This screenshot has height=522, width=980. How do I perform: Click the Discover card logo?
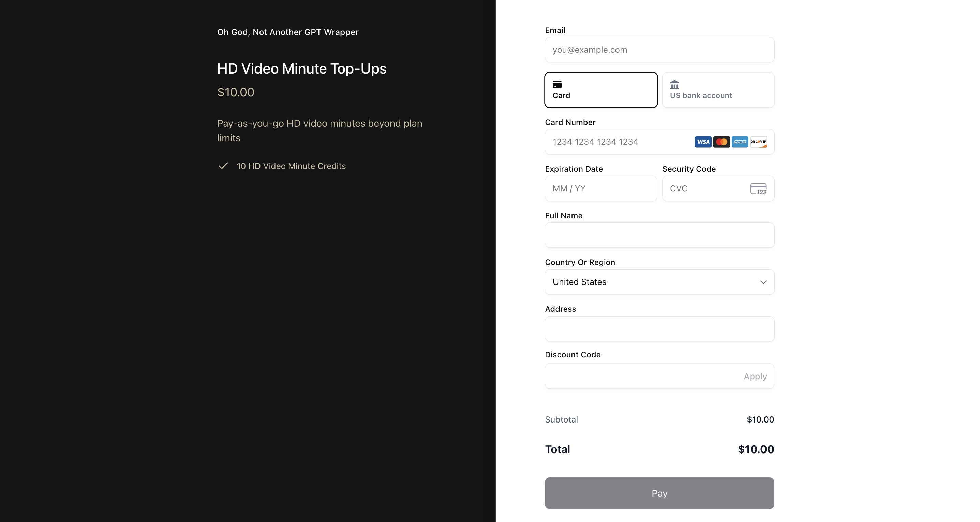coord(758,142)
